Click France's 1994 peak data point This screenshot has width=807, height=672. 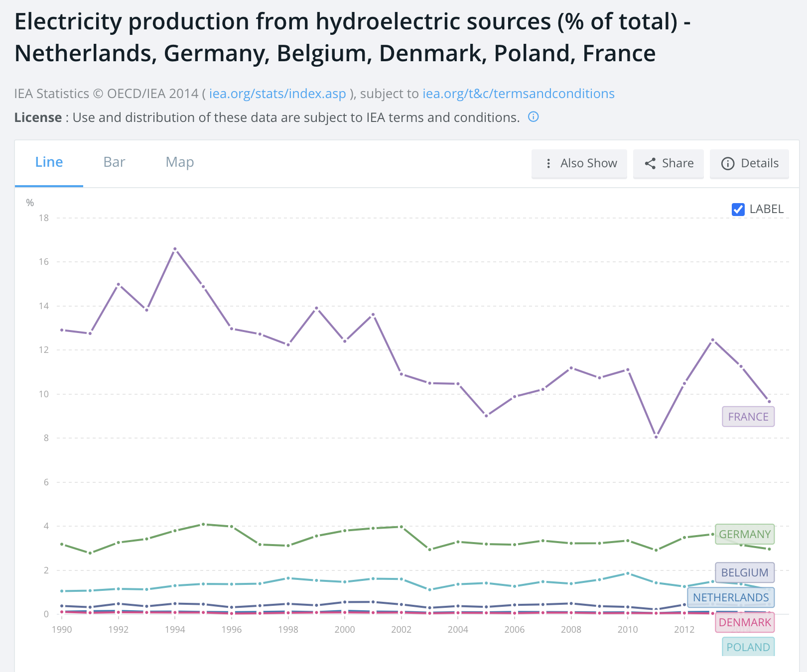(175, 249)
